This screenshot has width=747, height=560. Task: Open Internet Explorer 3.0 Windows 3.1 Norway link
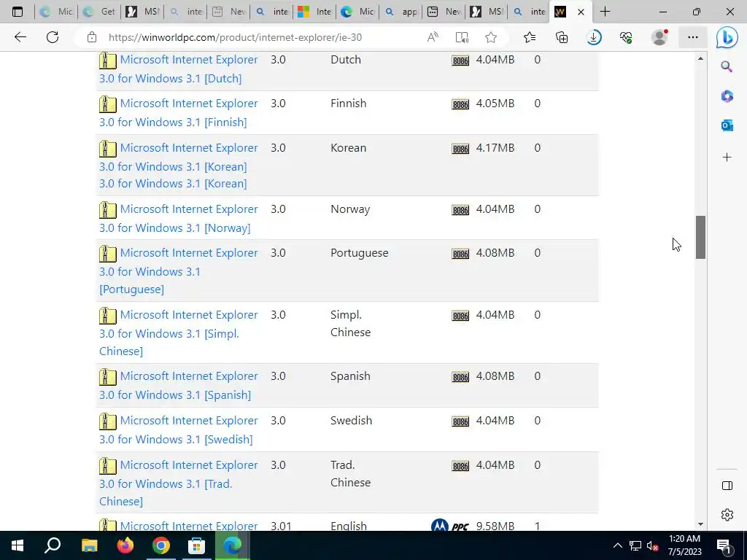click(x=179, y=219)
